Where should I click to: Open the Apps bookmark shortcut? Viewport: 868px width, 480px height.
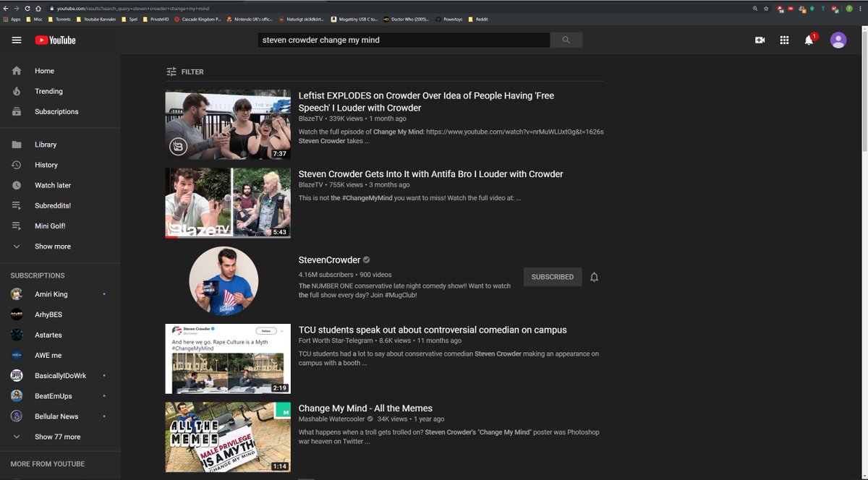[12, 19]
